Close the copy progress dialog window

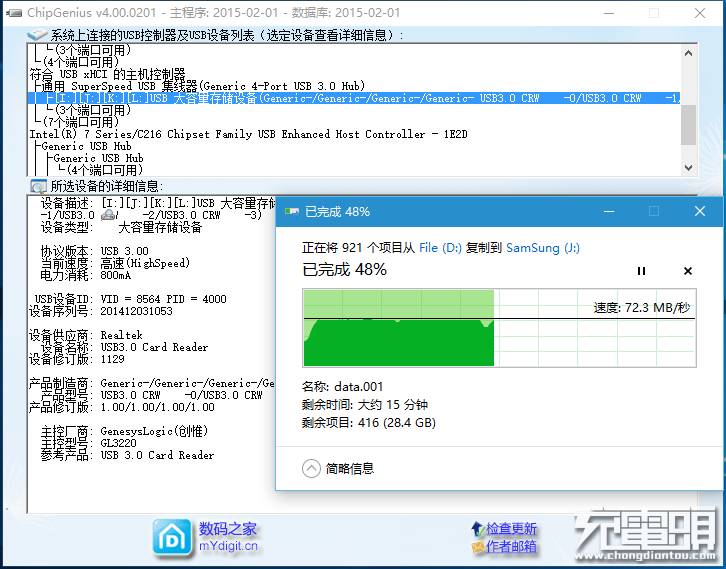coord(700,211)
